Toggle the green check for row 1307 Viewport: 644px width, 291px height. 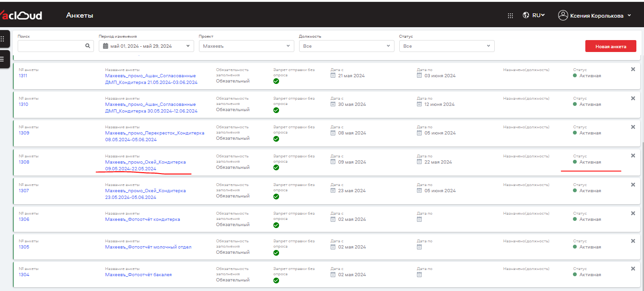[x=276, y=196]
